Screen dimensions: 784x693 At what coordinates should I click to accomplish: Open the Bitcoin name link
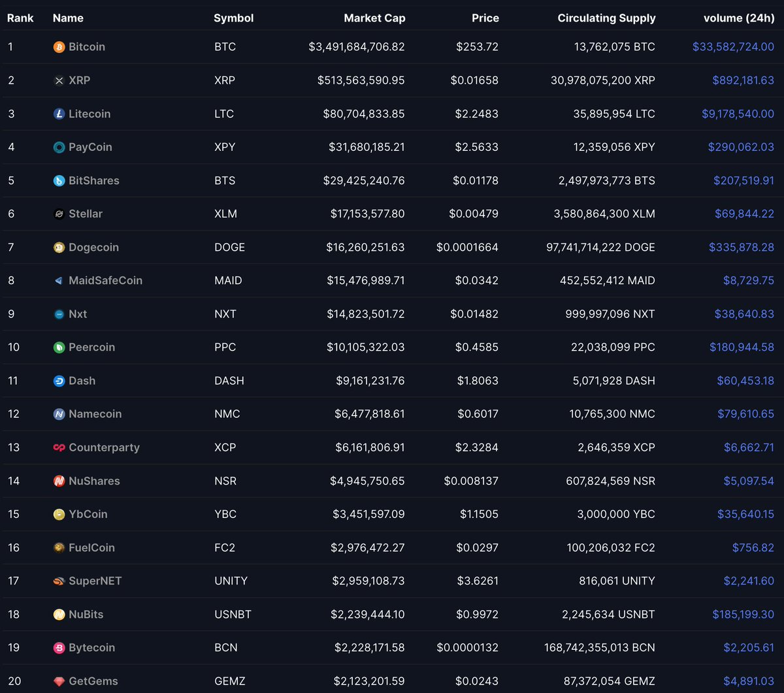[x=87, y=47]
